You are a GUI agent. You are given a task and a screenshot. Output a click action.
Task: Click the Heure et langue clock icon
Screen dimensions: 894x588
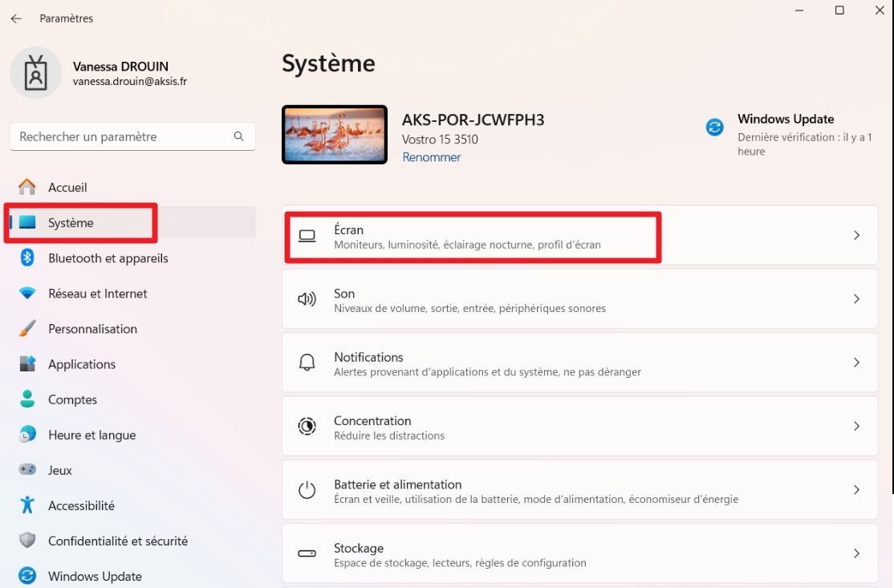coord(26,435)
